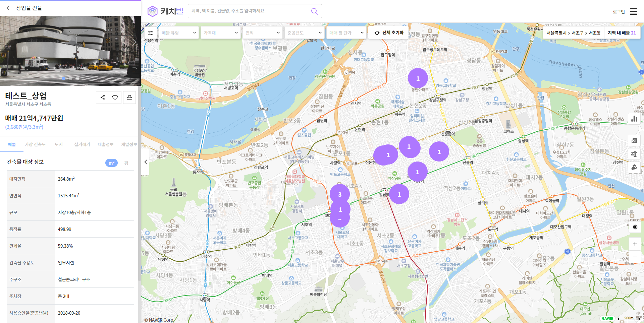Click the 264.8m² 대지면적 value
Viewport: 644px width, 323px height.
point(66,179)
